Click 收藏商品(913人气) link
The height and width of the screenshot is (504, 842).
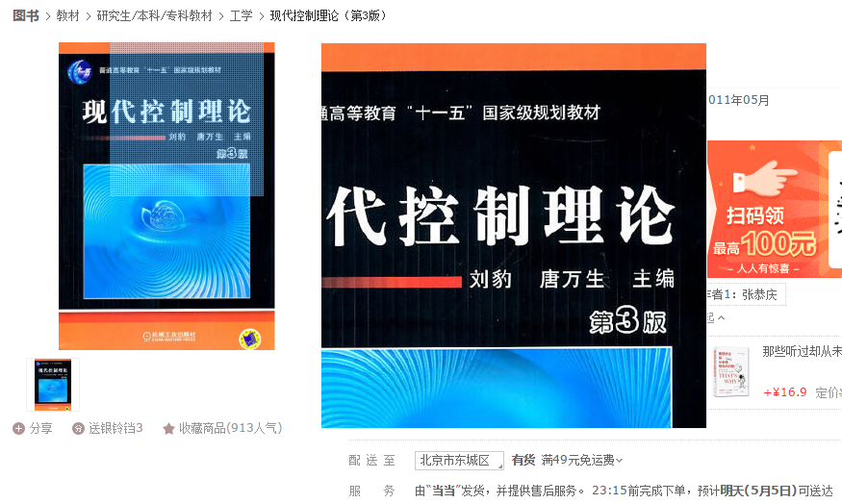(x=230, y=428)
